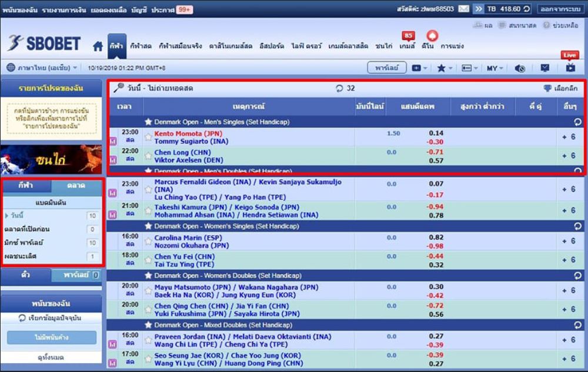Viewport: 588px width, 372px height.
Task: Refresh the Women's Doubles league section
Action: pyautogui.click(x=577, y=276)
